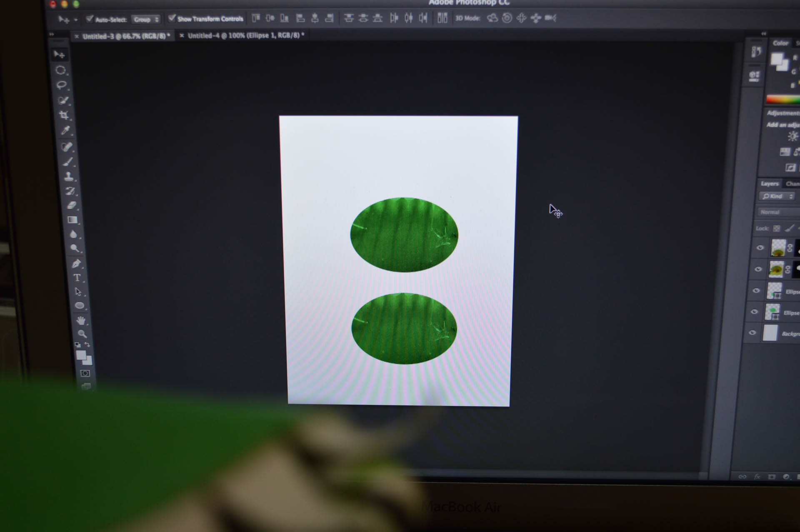Select the Lasso tool
The width and height of the screenshot is (800, 532).
coord(62,85)
